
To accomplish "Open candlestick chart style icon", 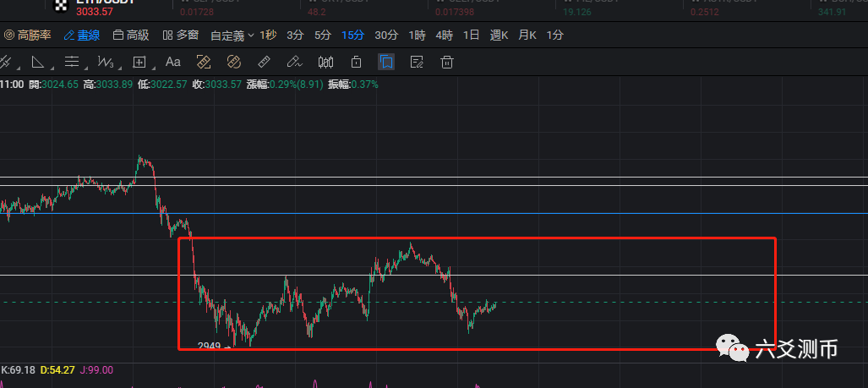I will click(325, 62).
